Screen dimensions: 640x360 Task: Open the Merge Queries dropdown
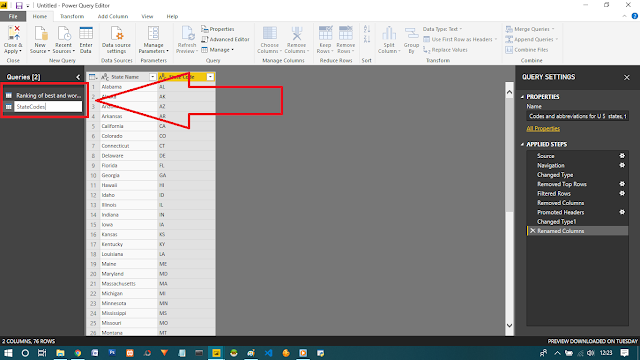click(x=530, y=29)
